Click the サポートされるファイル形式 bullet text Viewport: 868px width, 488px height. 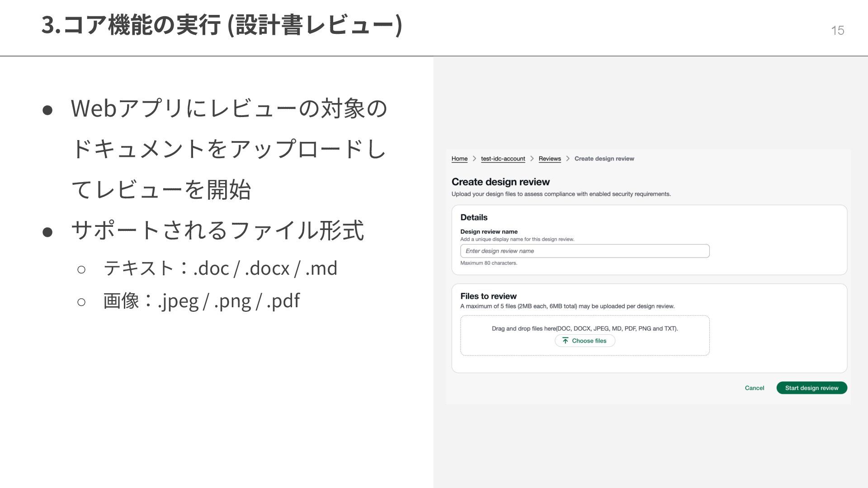point(217,230)
